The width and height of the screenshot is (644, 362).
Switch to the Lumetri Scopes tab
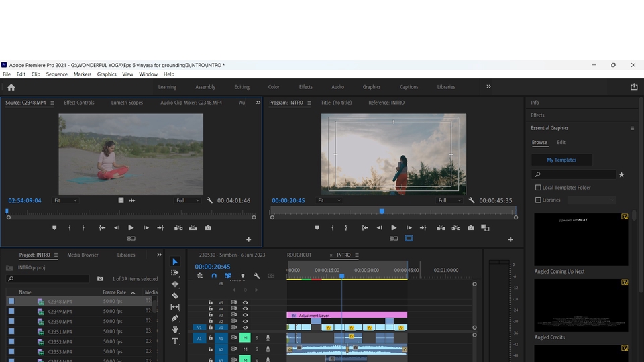point(127,103)
